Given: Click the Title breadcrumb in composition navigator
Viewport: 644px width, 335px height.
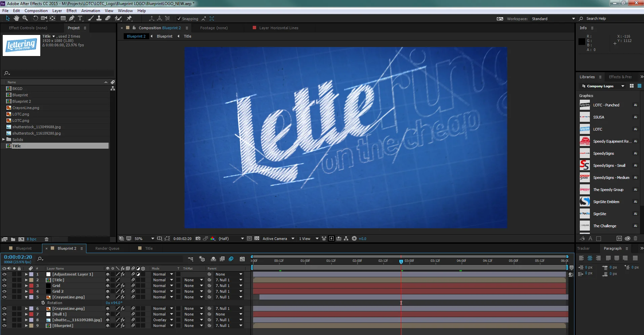Looking at the screenshot, I should point(188,36).
